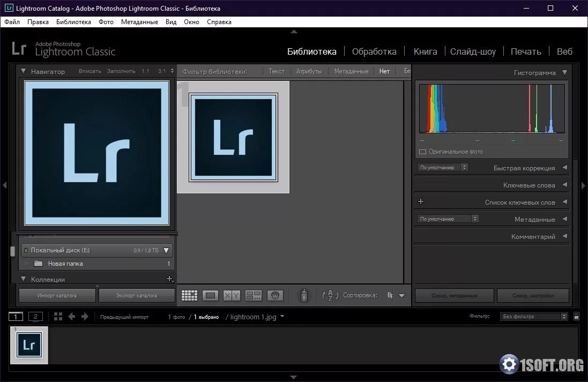Switch to Обработка (Develop) module
The height and width of the screenshot is (382, 588).
pyautogui.click(x=374, y=51)
